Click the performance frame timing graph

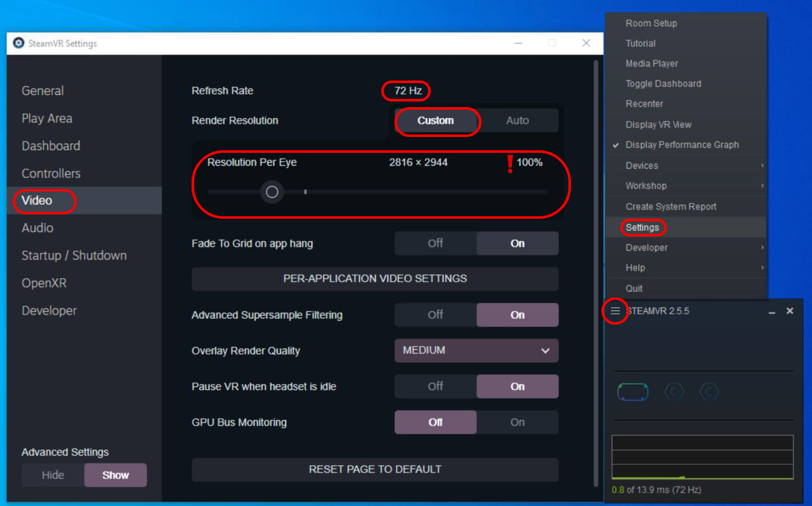(702, 457)
